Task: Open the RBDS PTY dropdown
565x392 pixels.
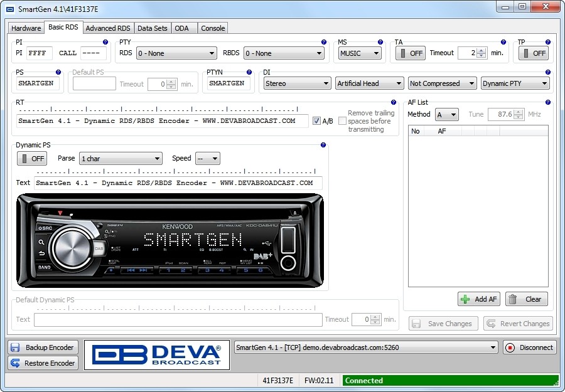Action: [284, 53]
